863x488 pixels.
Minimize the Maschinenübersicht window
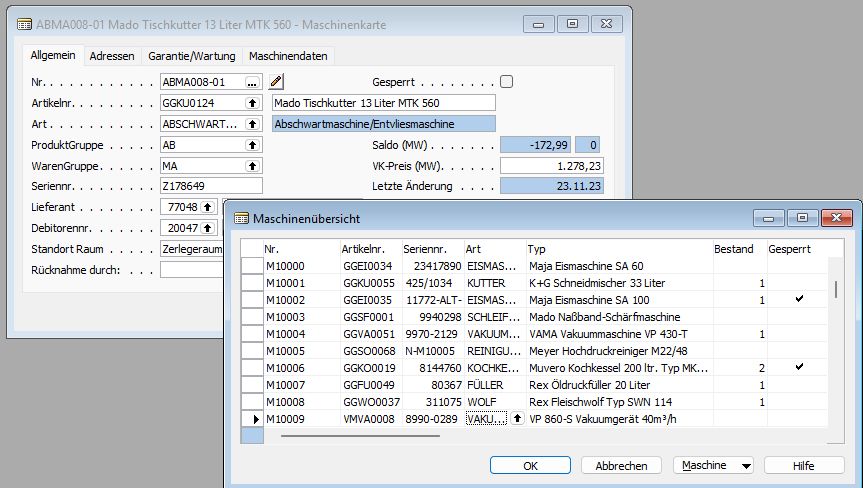pos(768,218)
